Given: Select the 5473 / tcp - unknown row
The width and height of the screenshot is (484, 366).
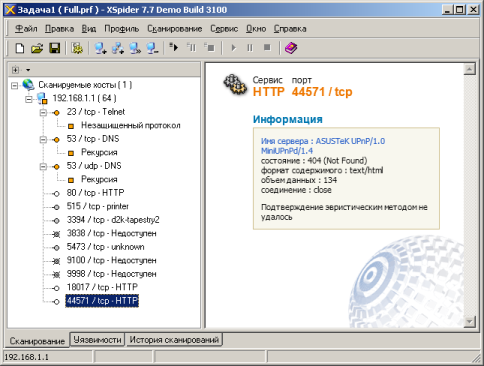Looking at the screenshot, I should click(105, 247).
